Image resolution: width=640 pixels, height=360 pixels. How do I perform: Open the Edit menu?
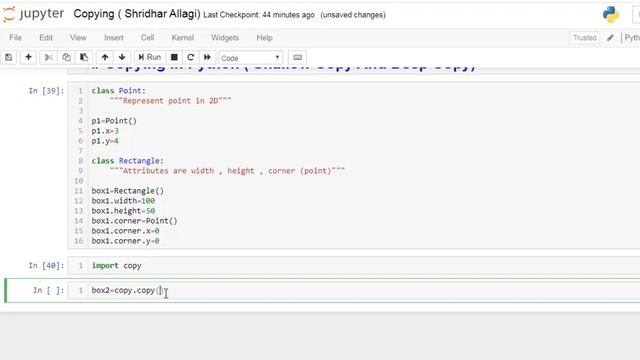coord(46,38)
